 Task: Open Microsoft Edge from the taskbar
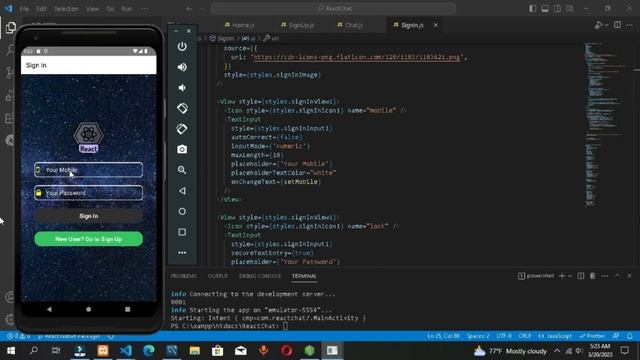point(149,351)
